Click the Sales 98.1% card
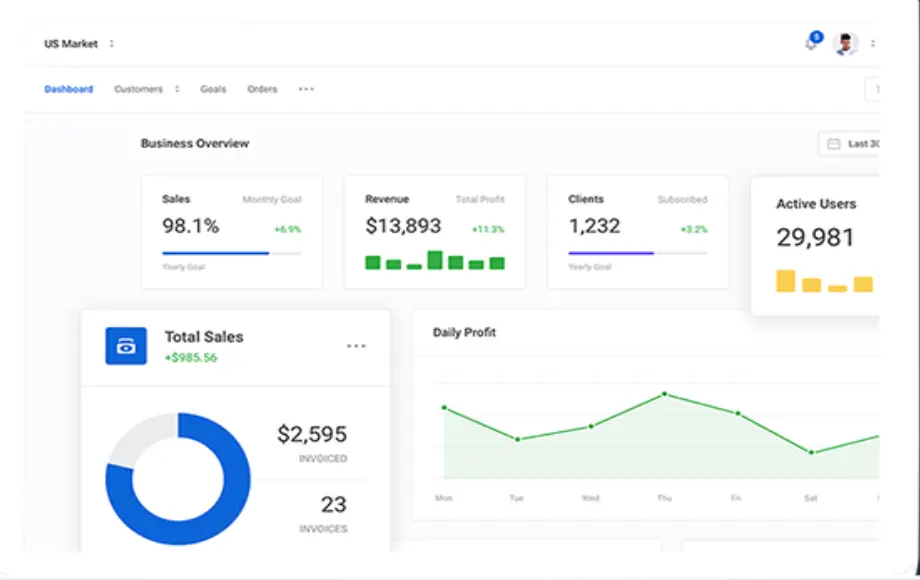920x580 pixels. tap(231, 232)
